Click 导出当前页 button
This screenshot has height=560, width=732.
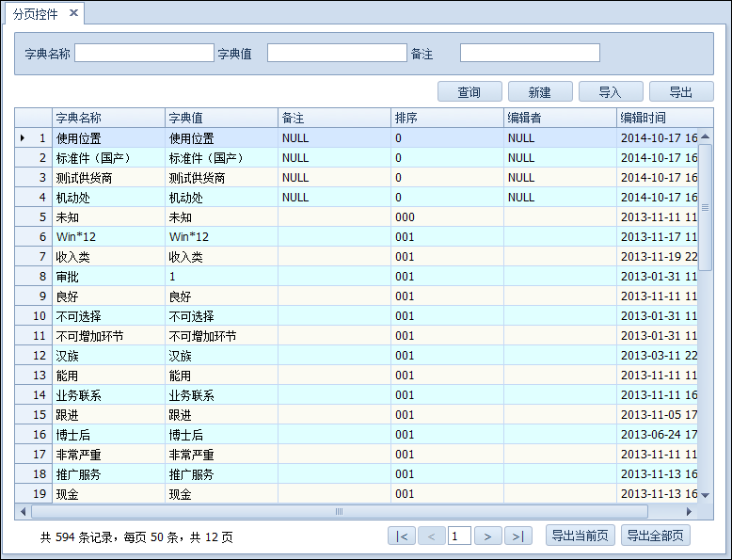(x=581, y=536)
